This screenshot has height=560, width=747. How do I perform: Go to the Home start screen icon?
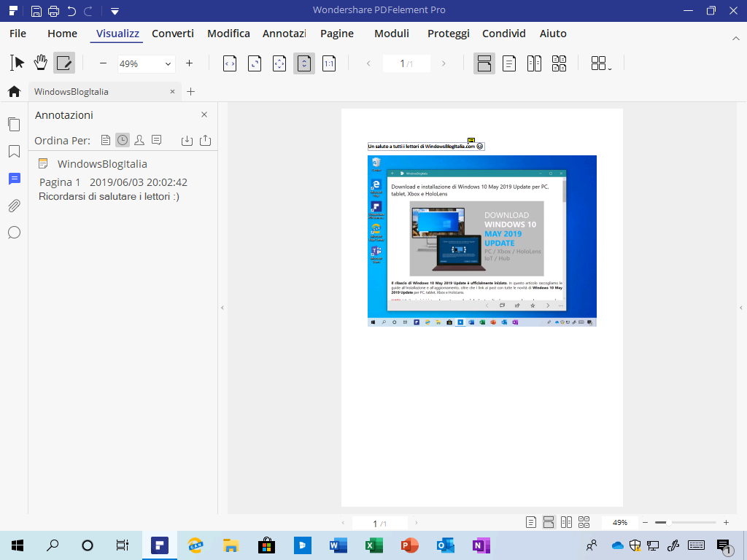(x=15, y=91)
